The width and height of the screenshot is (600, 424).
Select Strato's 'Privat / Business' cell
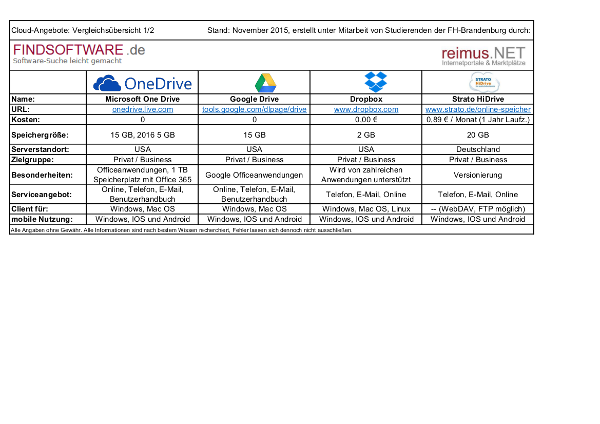tap(478, 160)
